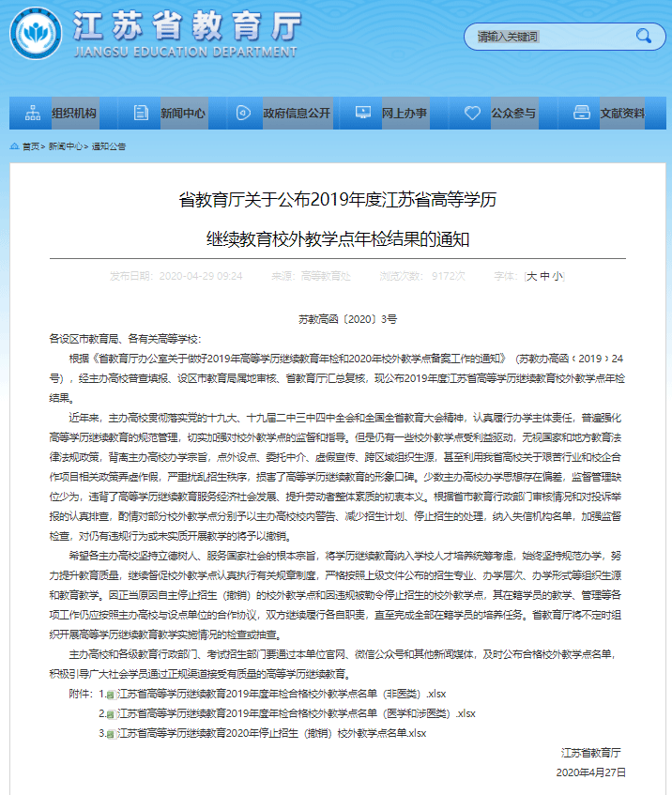Click the closing signature 江苏省教育厅

[x=591, y=753]
